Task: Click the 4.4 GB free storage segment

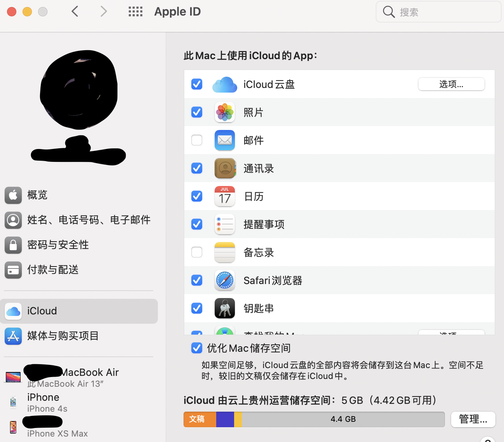Action: [343, 419]
